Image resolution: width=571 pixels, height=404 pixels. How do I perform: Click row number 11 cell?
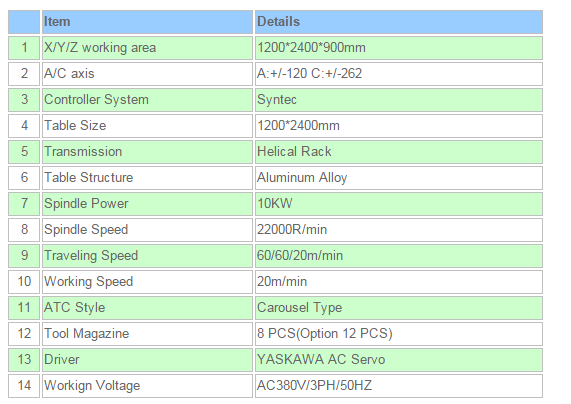(x=24, y=308)
